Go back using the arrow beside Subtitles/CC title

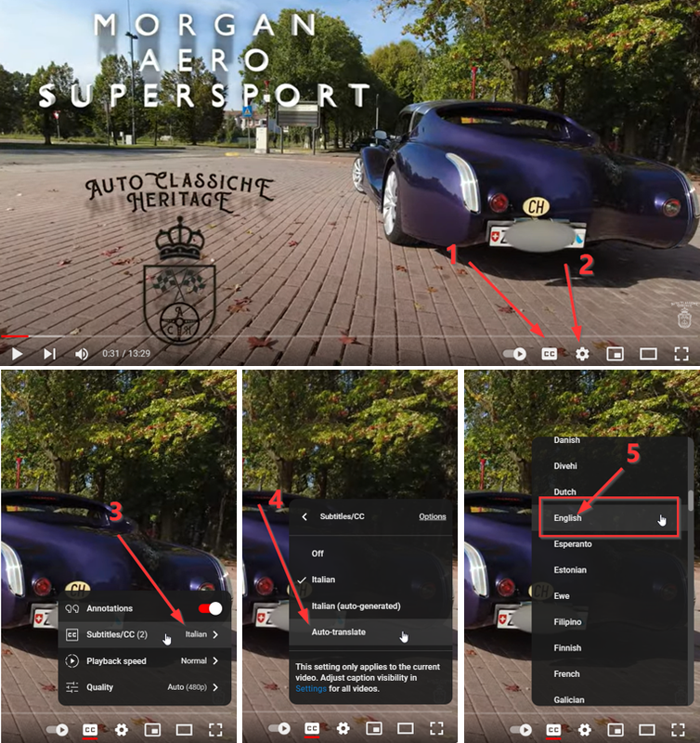click(305, 516)
